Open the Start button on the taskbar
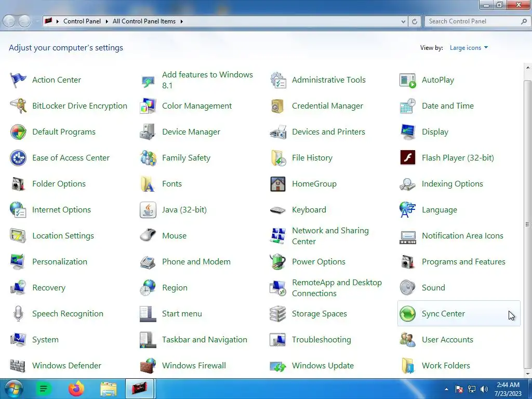The width and height of the screenshot is (532, 399). click(14, 389)
